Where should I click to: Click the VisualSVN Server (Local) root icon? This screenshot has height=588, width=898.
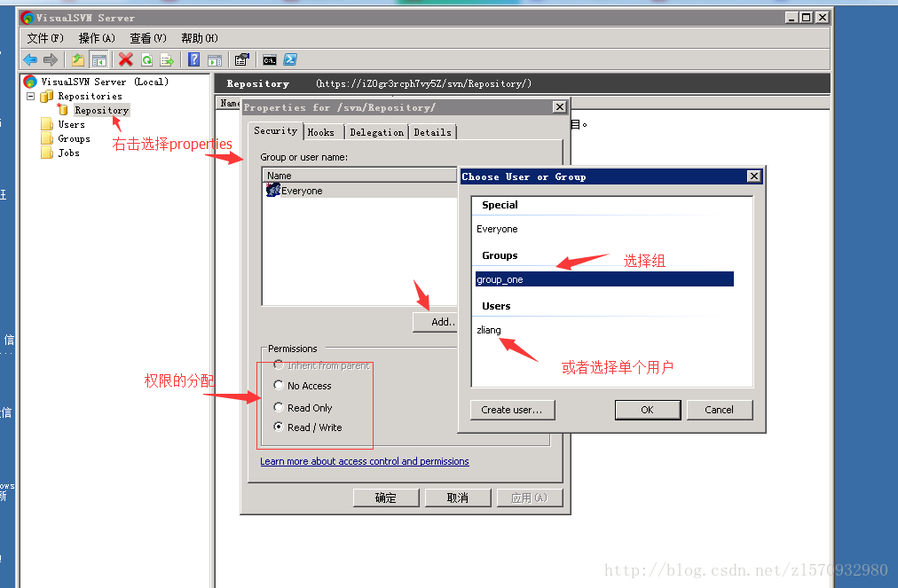click(30, 82)
